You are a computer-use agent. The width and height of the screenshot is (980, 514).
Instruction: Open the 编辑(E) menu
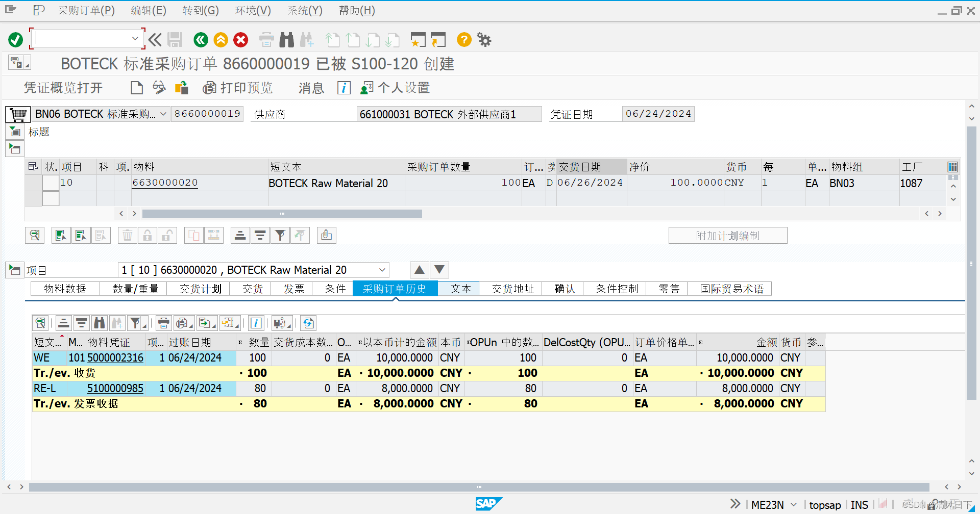point(149,11)
